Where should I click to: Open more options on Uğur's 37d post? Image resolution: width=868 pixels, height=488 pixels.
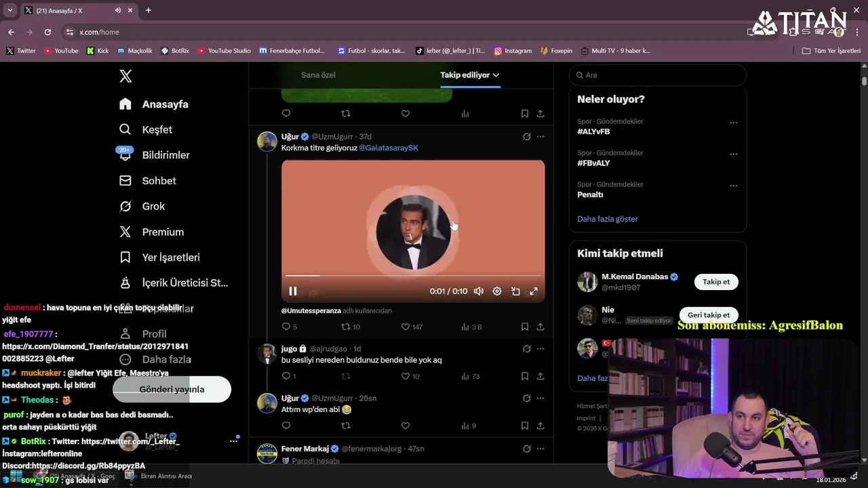click(x=540, y=137)
